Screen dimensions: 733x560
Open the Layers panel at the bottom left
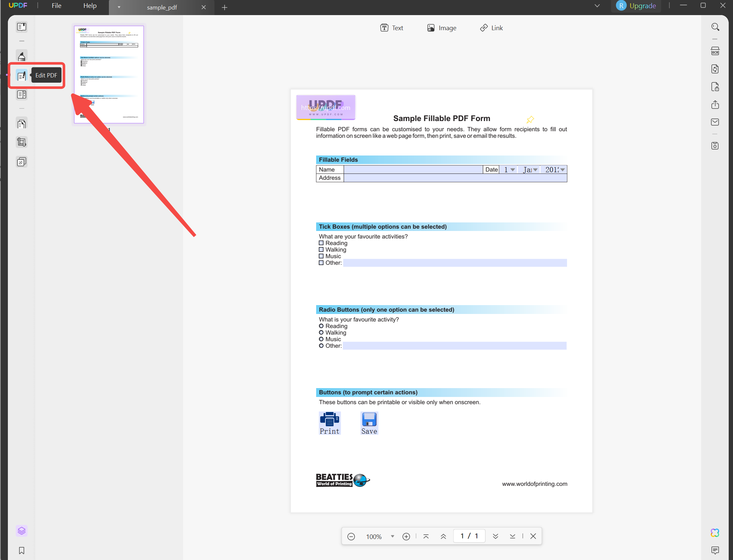tap(22, 531)
